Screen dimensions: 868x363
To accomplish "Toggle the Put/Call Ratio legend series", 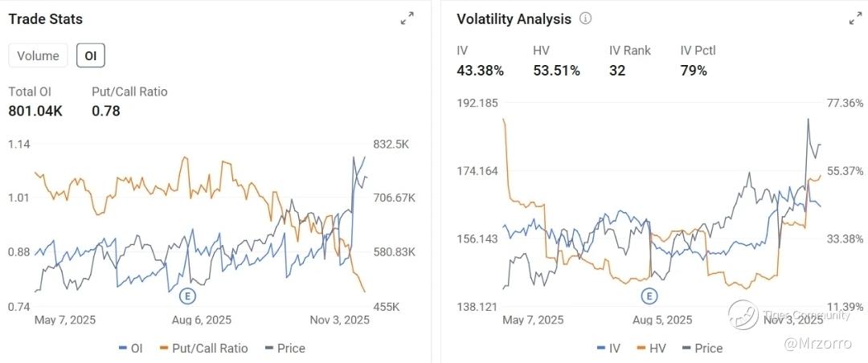I will tap(204, 348).
